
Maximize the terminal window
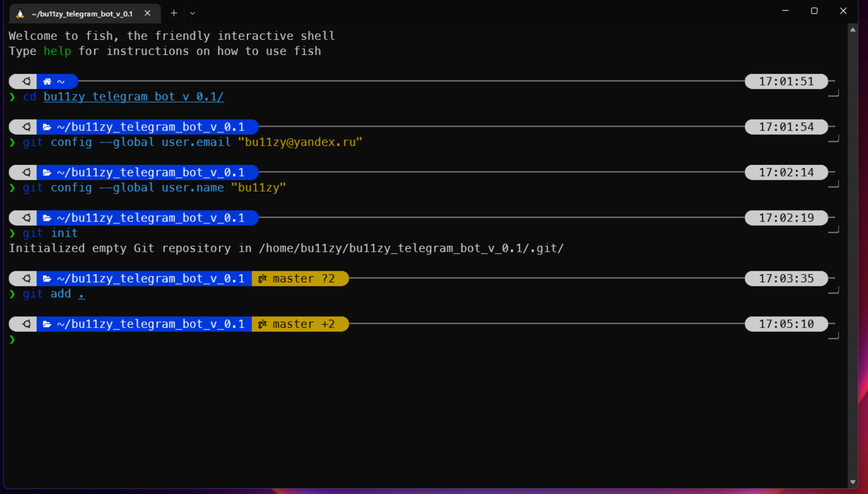pos(814,11)
